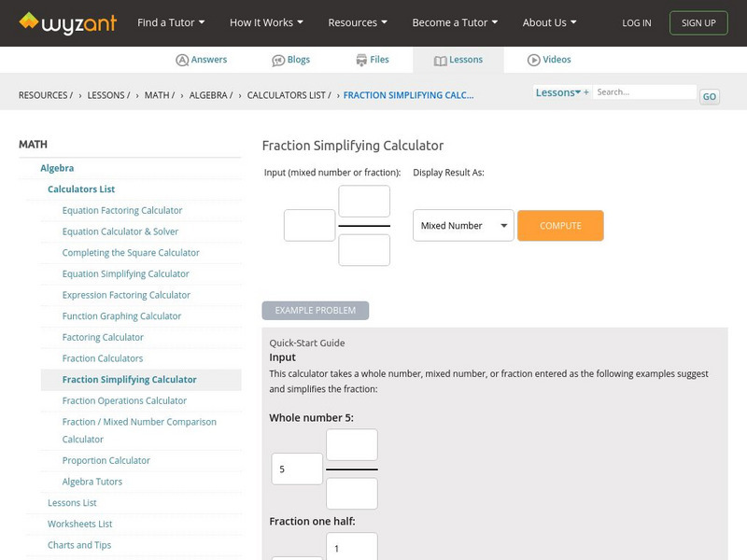
Task: Open the How It Works dropdown
Action: (267, 22)
